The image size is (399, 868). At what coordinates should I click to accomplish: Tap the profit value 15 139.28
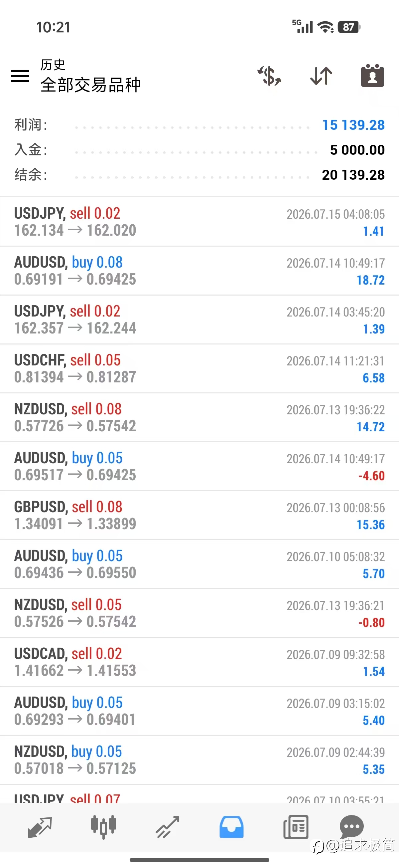(353, 125)
